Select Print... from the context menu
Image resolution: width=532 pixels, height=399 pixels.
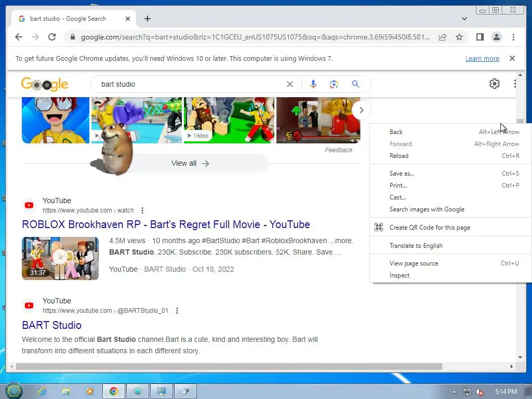point(450,185)
